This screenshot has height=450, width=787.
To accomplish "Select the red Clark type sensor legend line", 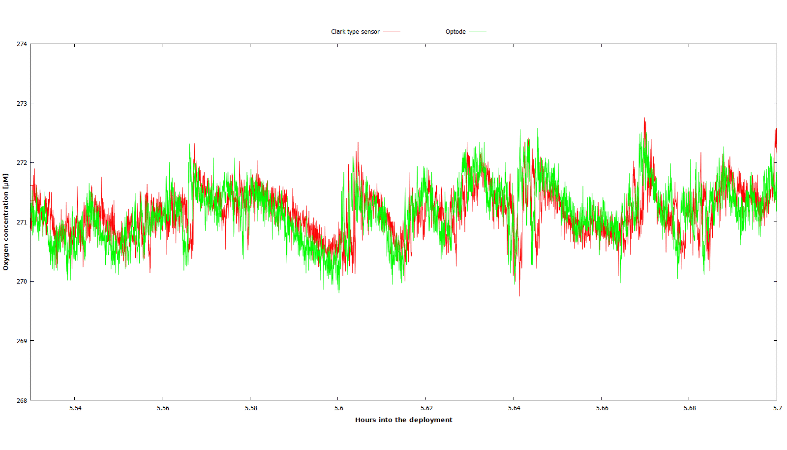I will tap(392, 32).
